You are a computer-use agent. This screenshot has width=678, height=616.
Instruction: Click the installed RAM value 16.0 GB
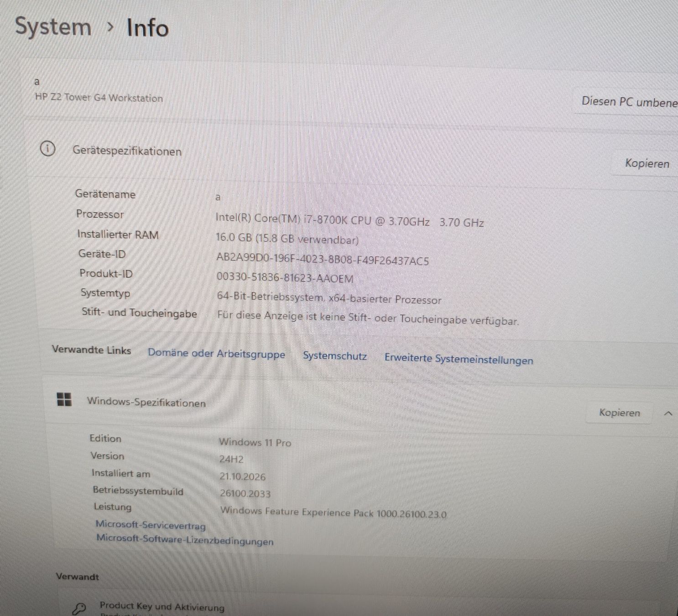(x=287, y=239)
